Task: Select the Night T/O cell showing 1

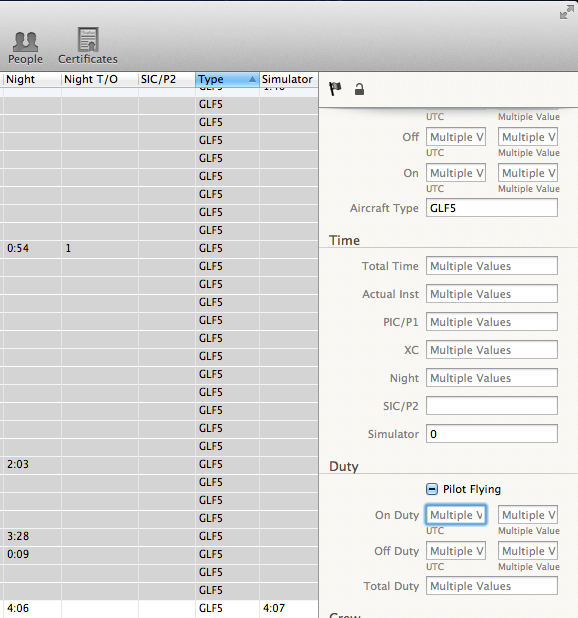Action: (x=100, y=248)
